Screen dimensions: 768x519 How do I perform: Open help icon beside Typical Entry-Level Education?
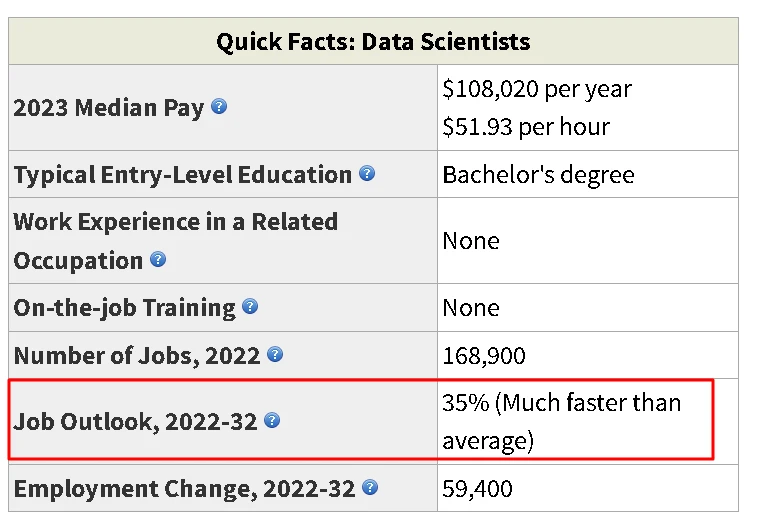pyautogui.click(x=367, y=173)
